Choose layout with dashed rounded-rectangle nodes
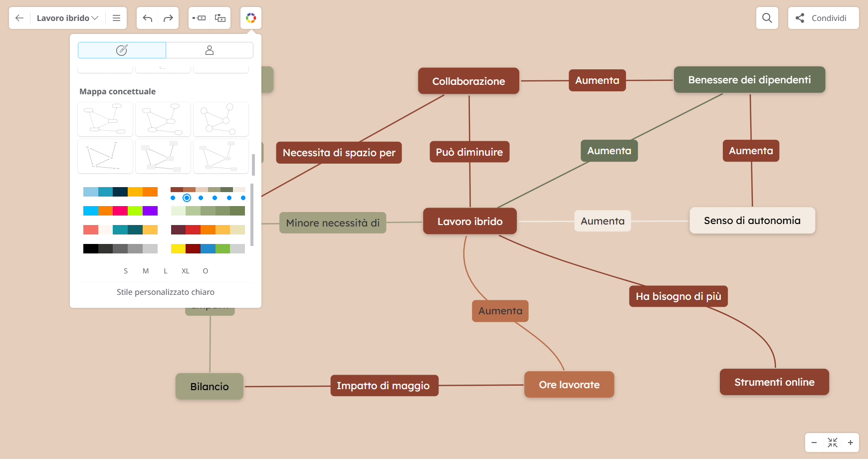 105,119
